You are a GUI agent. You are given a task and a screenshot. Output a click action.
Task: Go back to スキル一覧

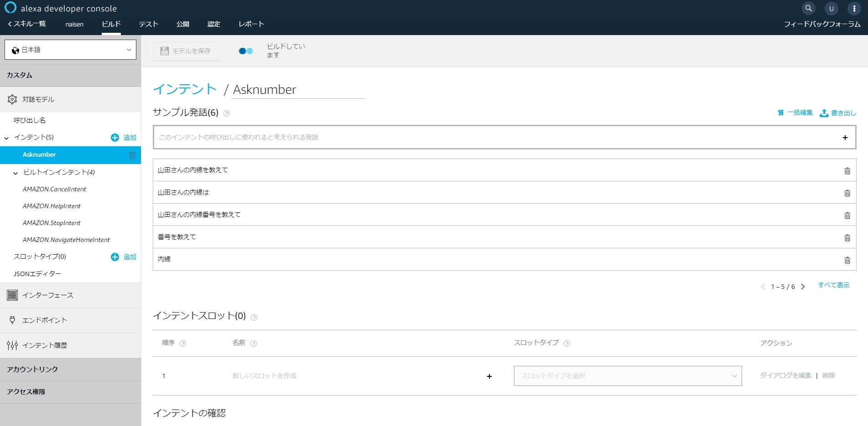point(26,24)
